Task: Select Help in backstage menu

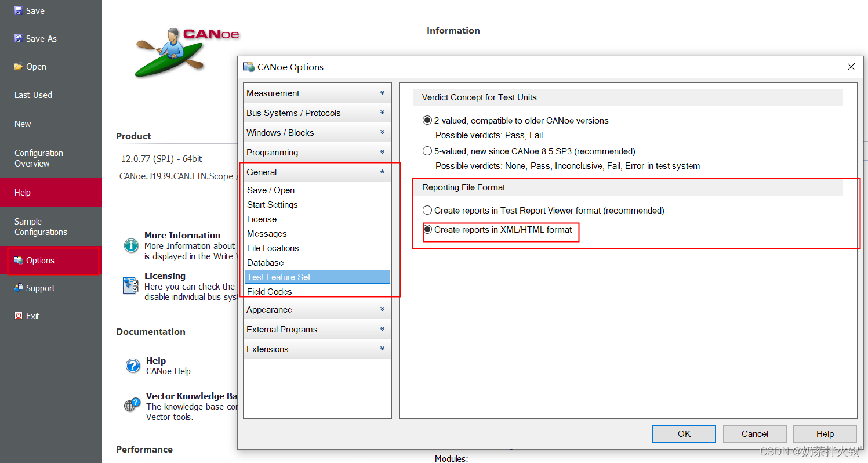Action: 51,192
